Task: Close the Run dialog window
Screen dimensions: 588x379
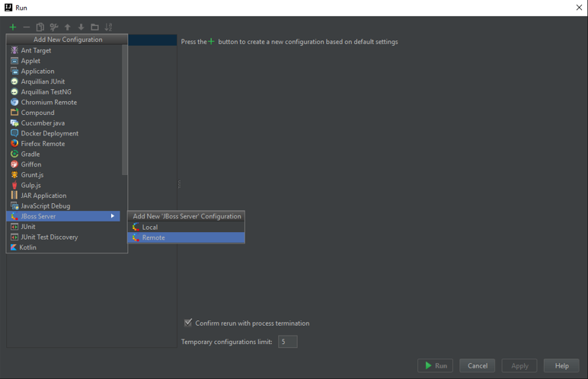Action: coord(579,8)
